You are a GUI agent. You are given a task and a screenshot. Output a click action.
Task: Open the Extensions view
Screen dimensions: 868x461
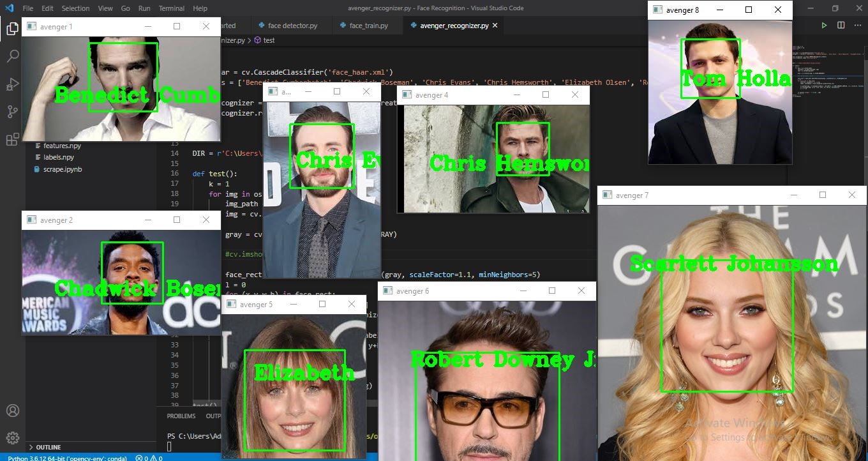pyautogui.click(x=13, y=139)
